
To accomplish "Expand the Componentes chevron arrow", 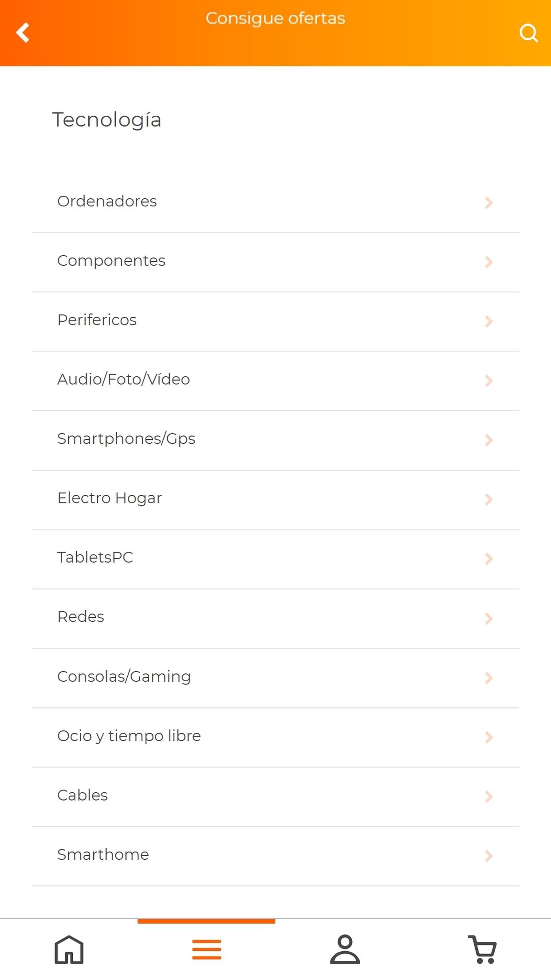I will tap(489, 262).
